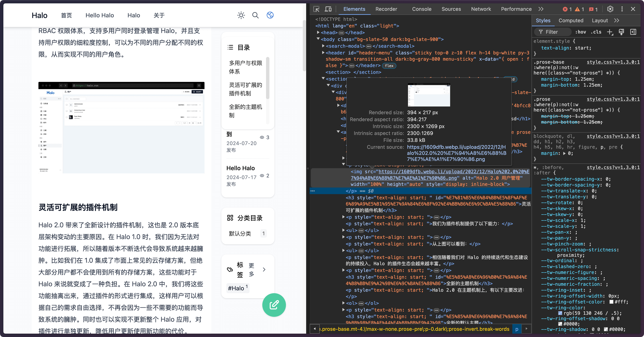Image resolution: width=644 pixels, height=337 pixels.
Task: Click the green floating edit button
Action: point(274,305)
